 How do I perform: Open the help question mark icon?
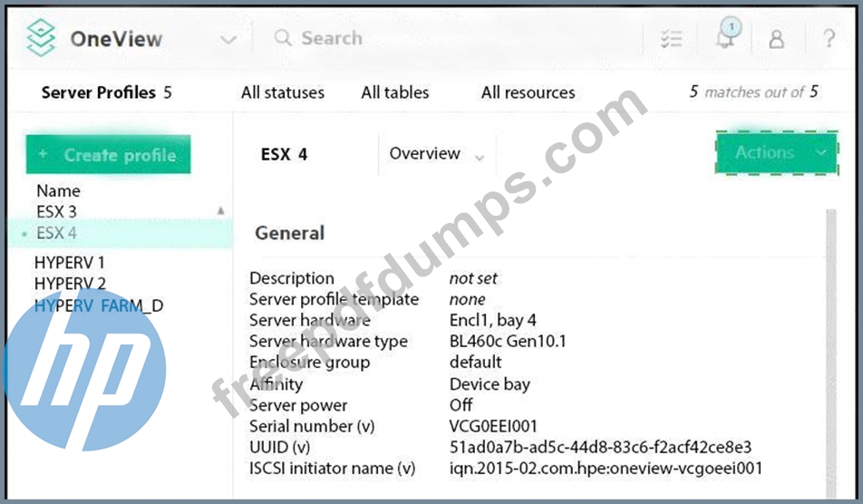coord(829,38)
